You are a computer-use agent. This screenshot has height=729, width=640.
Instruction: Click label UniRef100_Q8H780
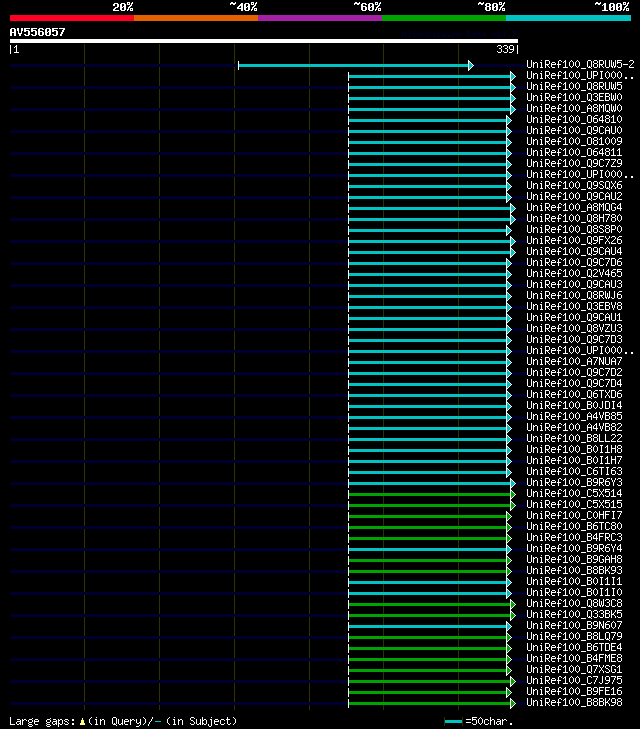(x=574, y=218)
